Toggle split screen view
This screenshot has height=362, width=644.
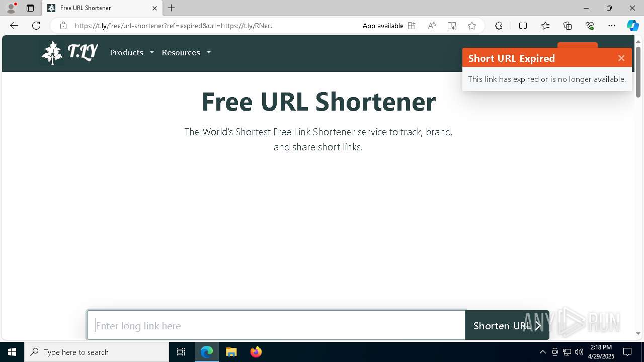tap(523, 26)
